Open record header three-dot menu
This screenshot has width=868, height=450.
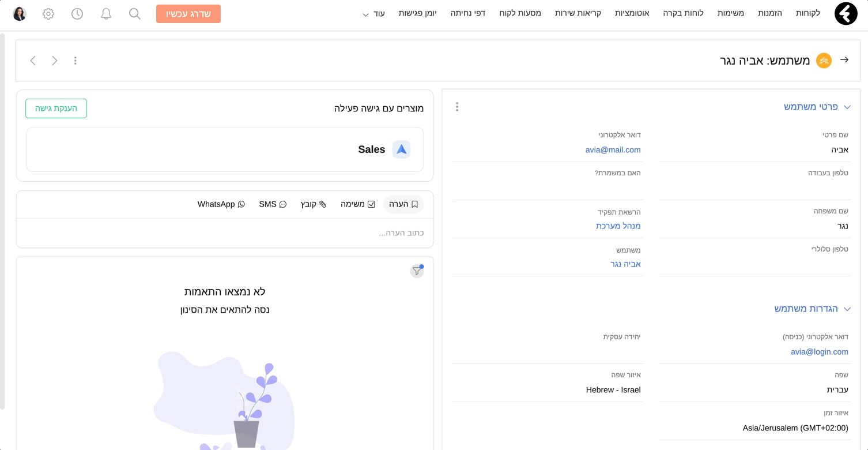(x=76, y=61)
